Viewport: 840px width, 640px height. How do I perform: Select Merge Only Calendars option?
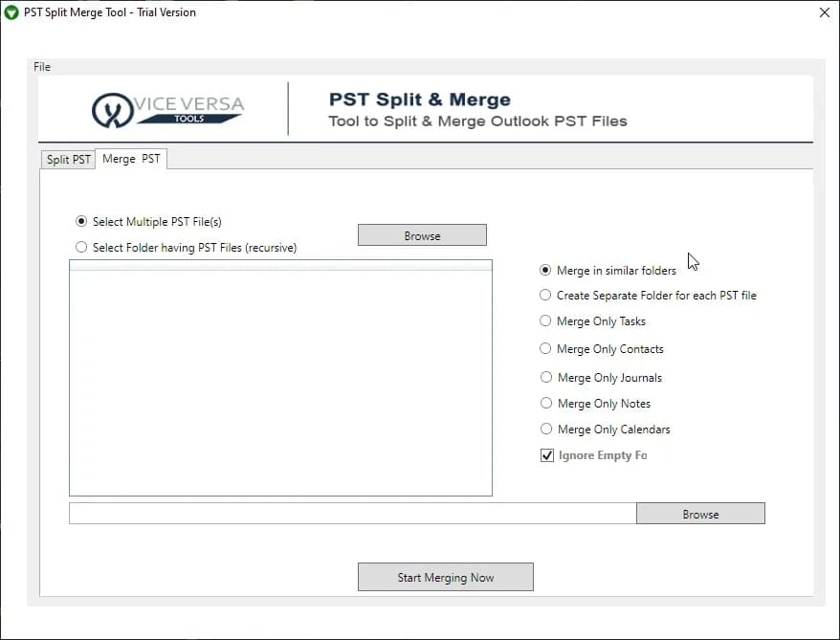[605, 429]
